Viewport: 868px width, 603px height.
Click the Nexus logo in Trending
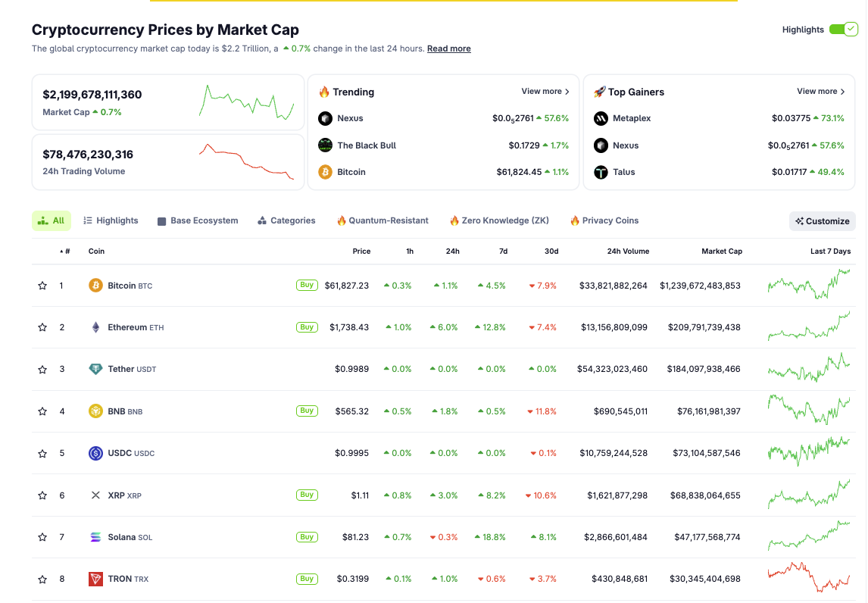(x=326, y=118)
